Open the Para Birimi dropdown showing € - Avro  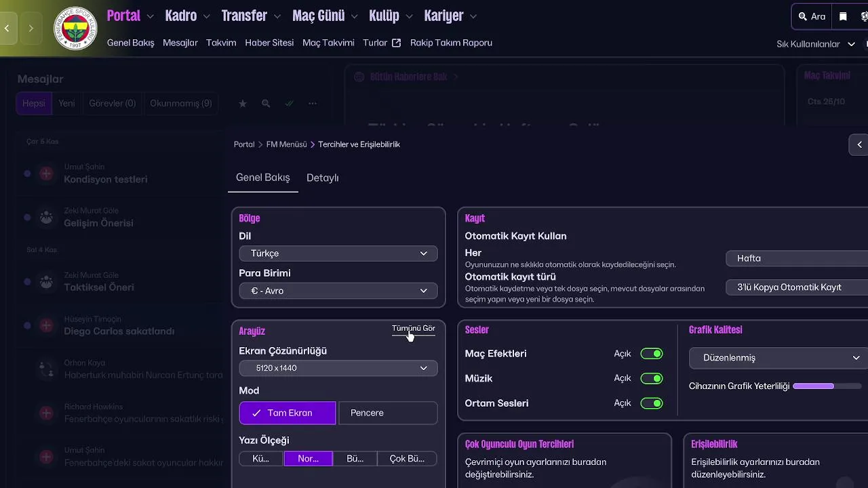[338, 291]
